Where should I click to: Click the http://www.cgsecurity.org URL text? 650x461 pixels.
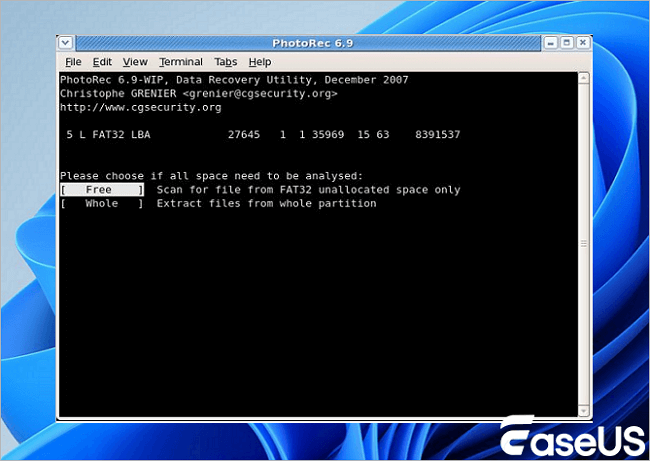point(141,107)
